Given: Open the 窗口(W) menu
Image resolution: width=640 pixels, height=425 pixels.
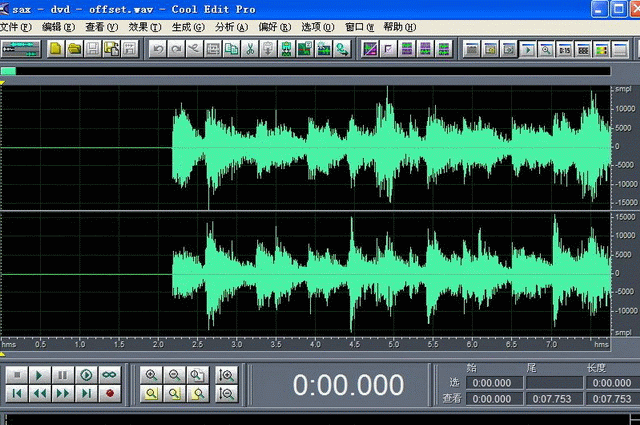Looking at the screenshot, I should [360, 27].
